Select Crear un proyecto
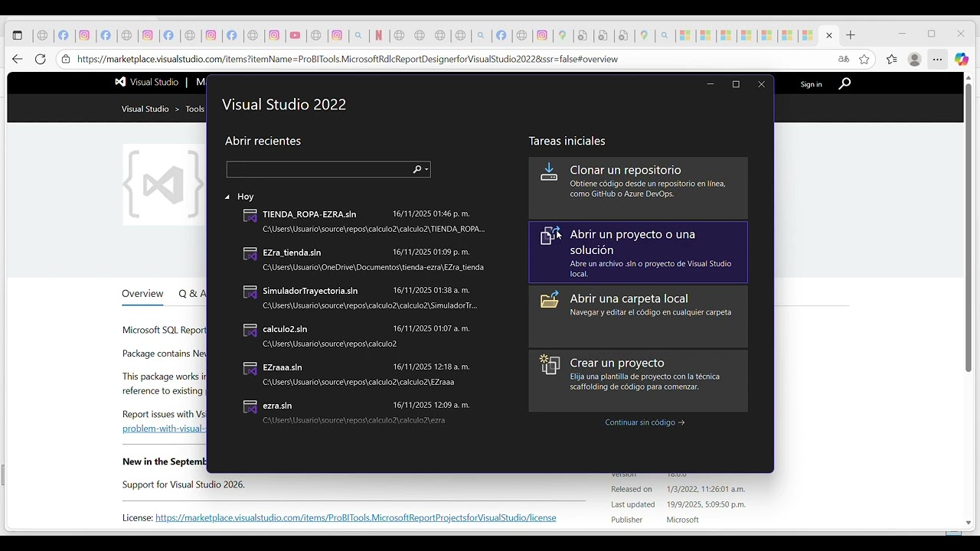 tap(638, 381)
